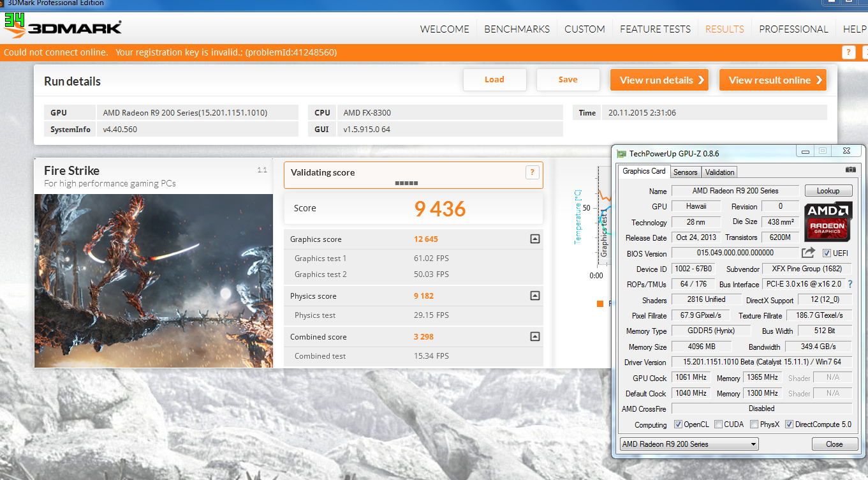Viewport: 868px width, 480px height.
Task: Click the Bus Interface question mark in GPU-Z
Action: coord(850,284)
